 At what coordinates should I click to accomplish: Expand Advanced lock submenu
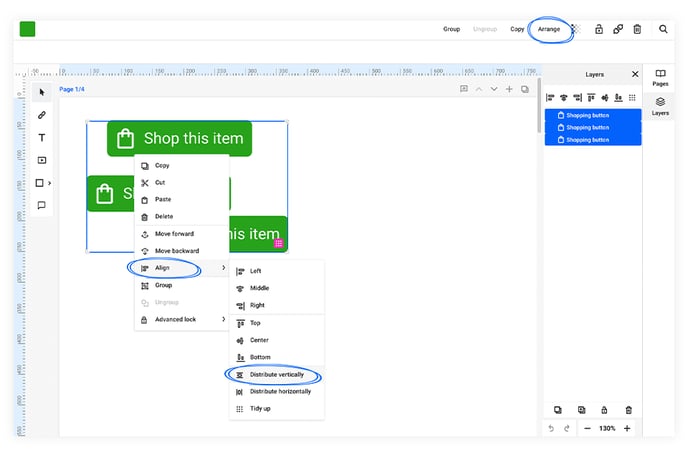(182, 319)
